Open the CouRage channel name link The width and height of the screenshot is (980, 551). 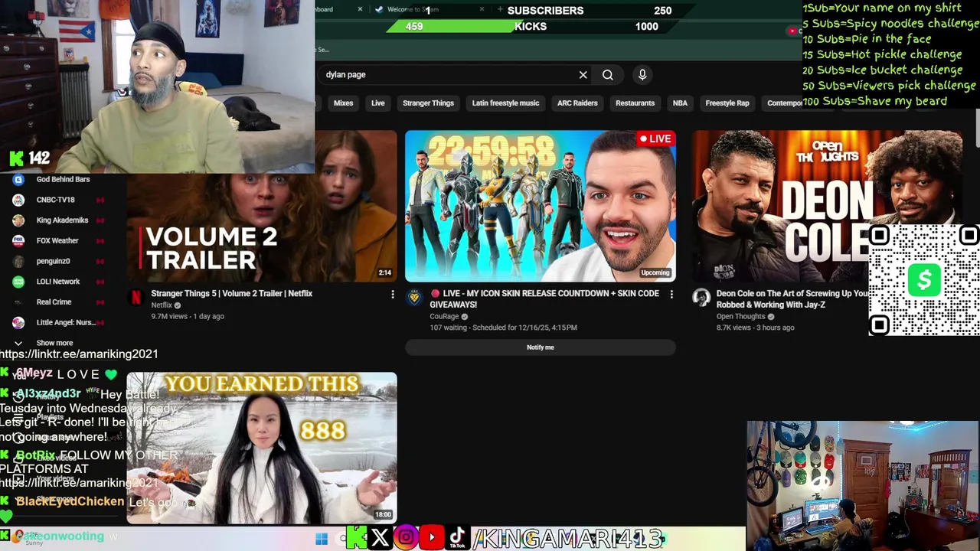click(444, 316)
